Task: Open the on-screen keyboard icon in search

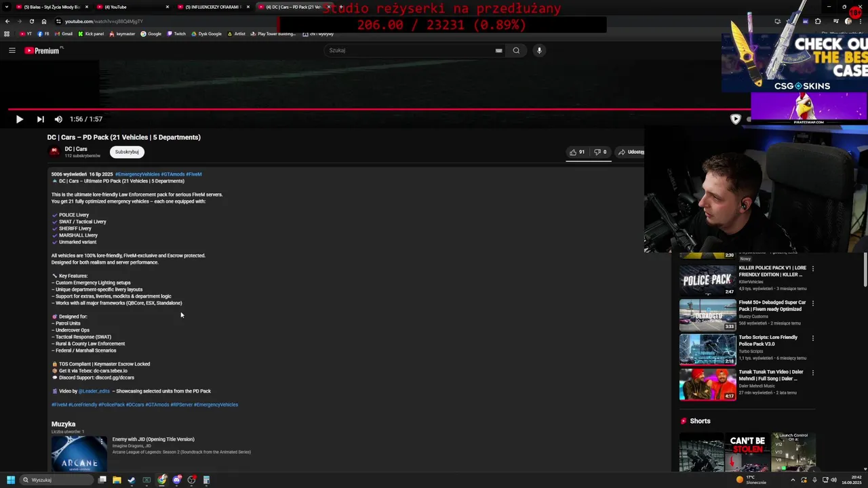Action: pyautogui.click(x=498, y=50)
